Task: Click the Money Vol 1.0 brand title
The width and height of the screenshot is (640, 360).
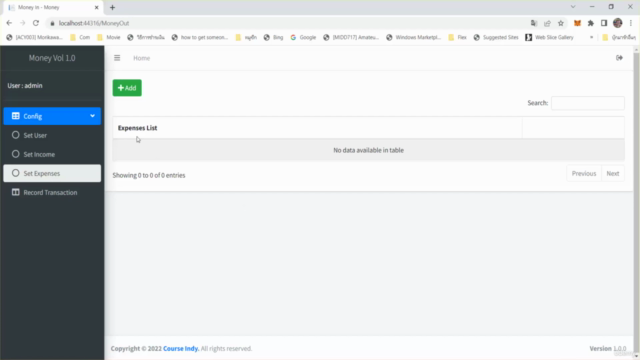Action: click(52, 58)
